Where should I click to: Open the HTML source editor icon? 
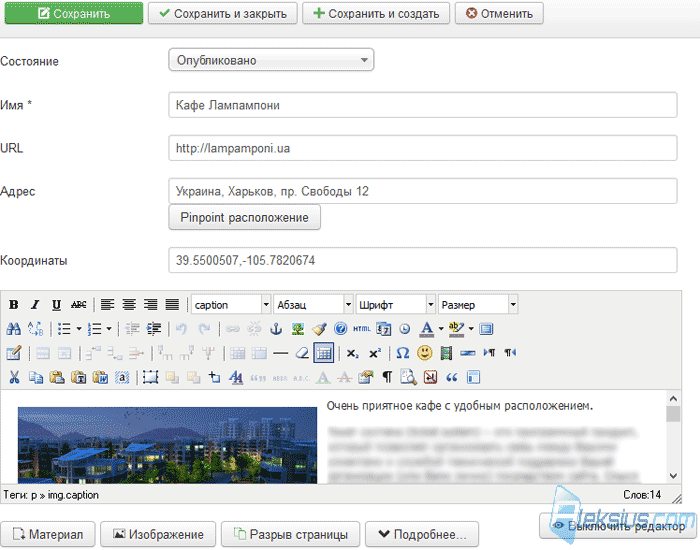[362, 329]
